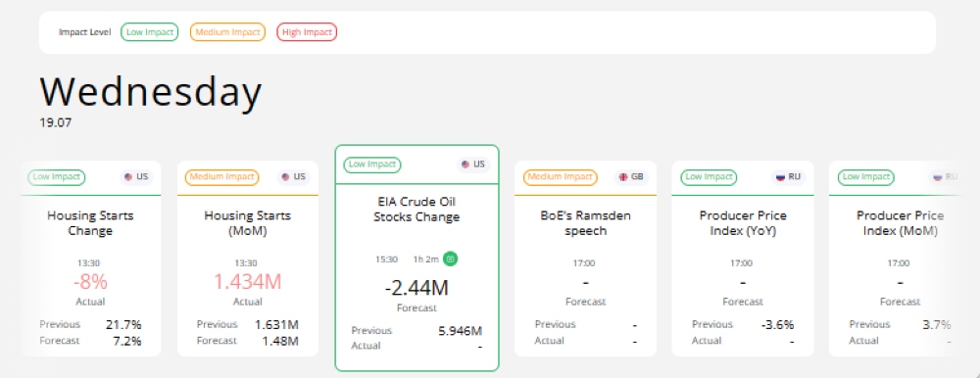980x378 pixels.
Task: Click the 1.48M forecast value
Action: point(280,341)
